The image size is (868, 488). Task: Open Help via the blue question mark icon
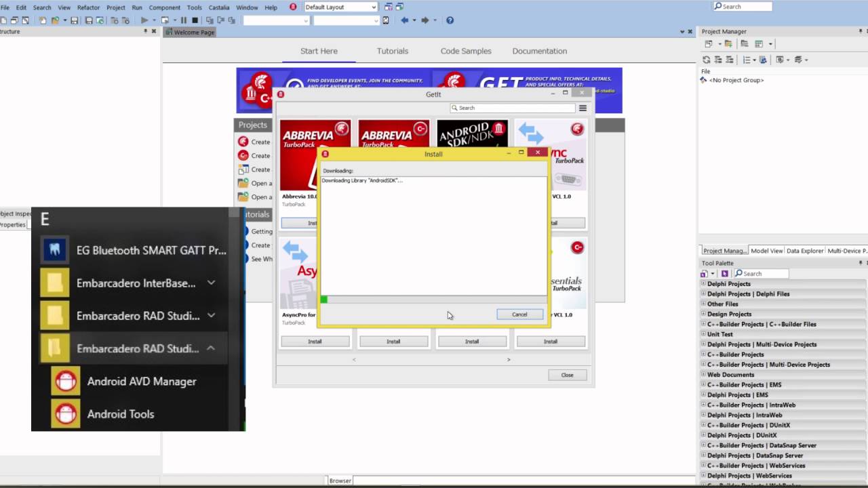click(450, 20)
